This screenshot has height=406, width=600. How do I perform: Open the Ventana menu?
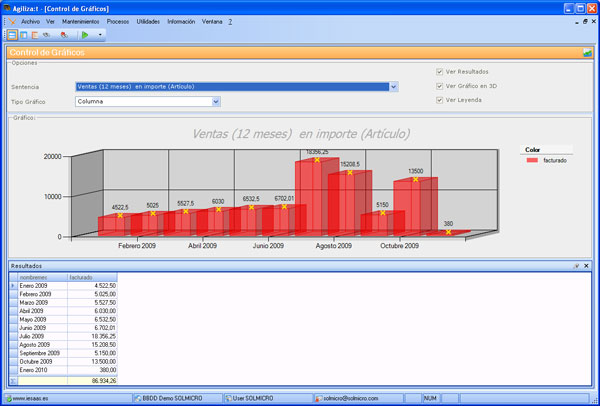[212, 22]
